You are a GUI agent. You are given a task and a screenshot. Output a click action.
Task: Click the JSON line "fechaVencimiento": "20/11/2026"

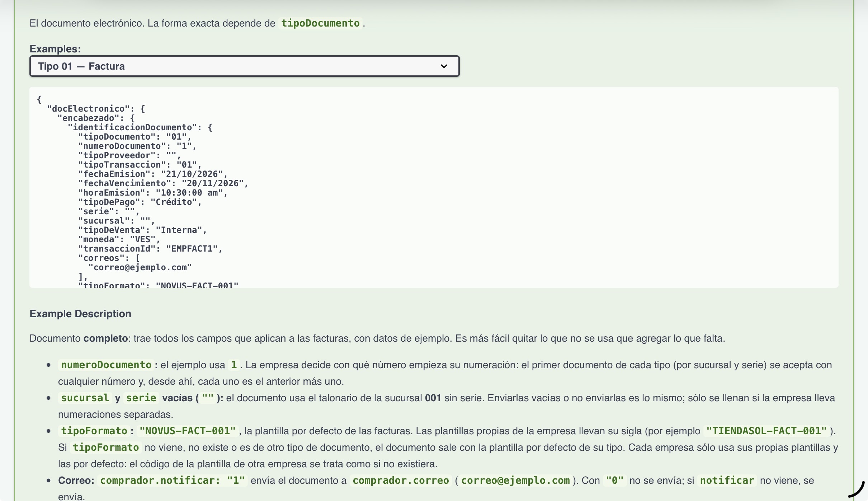point(163,183)
